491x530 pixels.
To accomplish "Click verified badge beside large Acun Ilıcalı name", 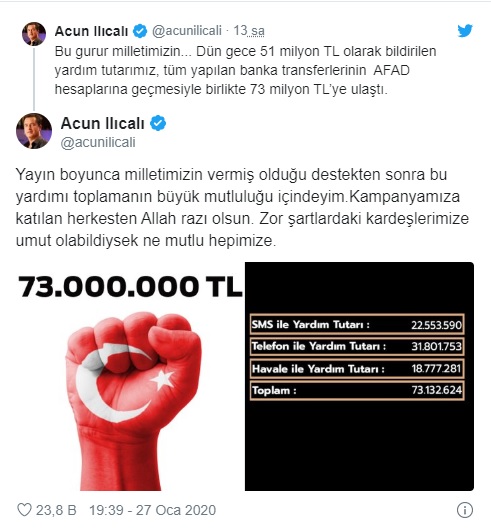I will [x=158, y=123].
